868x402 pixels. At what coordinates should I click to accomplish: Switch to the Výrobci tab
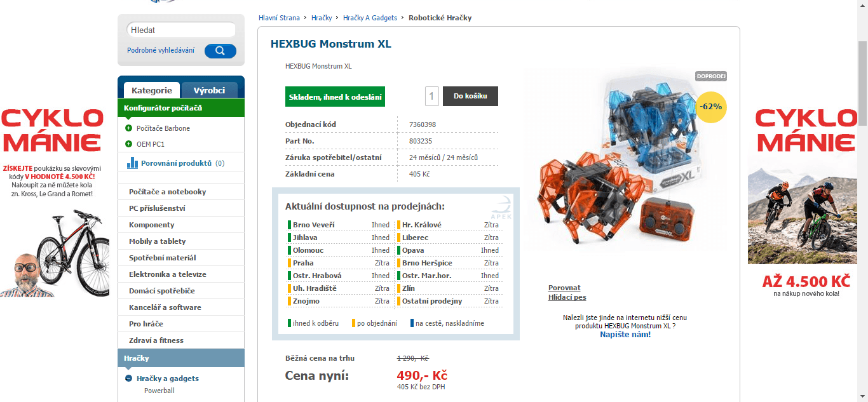(x=210, y=90)
